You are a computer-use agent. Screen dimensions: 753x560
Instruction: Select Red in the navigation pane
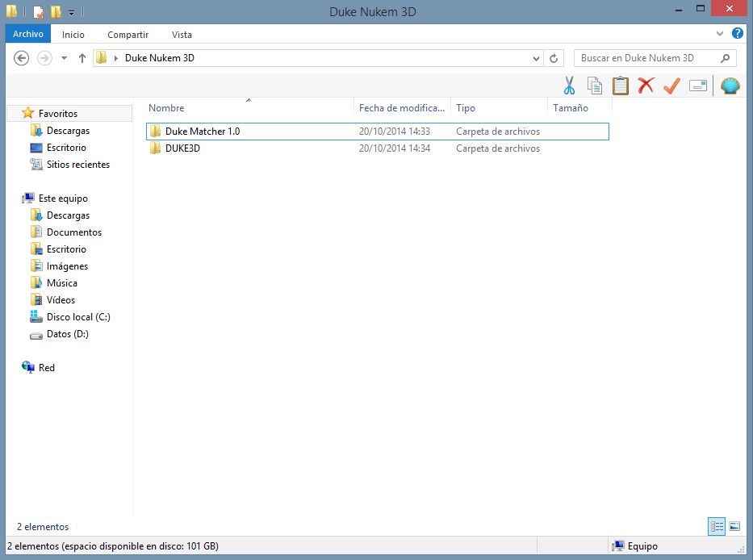46,367
